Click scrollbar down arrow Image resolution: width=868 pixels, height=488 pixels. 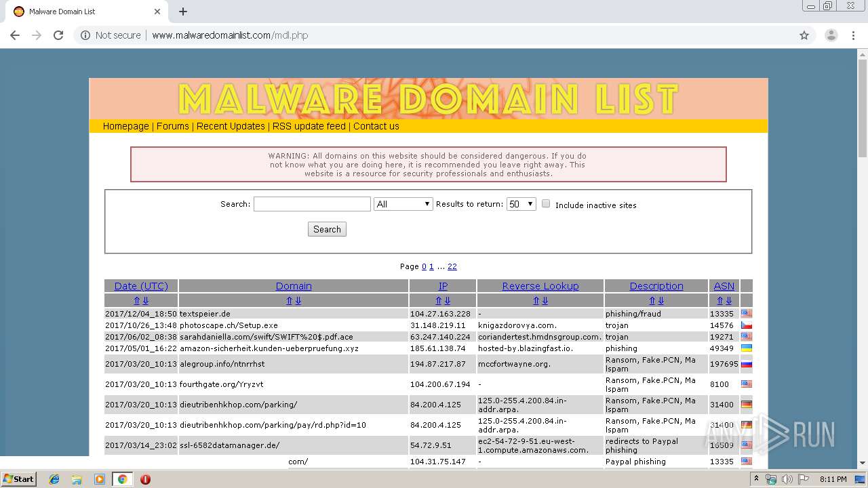[x=862, y=463]
